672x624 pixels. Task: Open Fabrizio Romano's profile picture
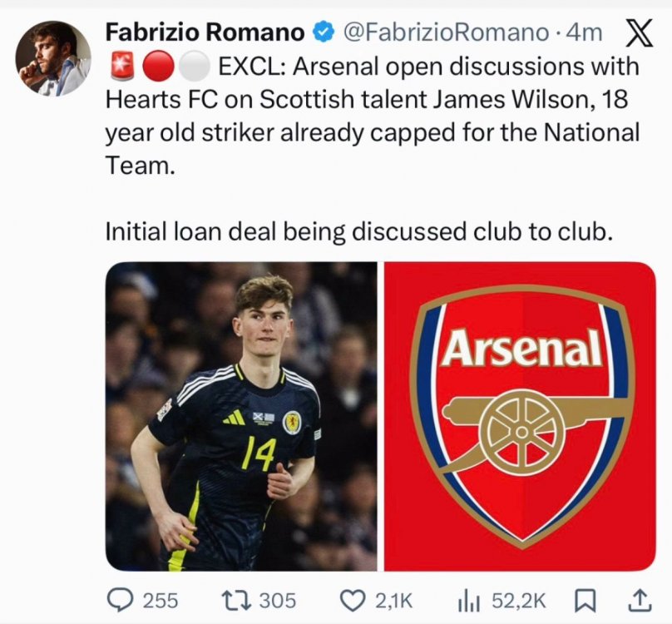click(x=53, y=58)
